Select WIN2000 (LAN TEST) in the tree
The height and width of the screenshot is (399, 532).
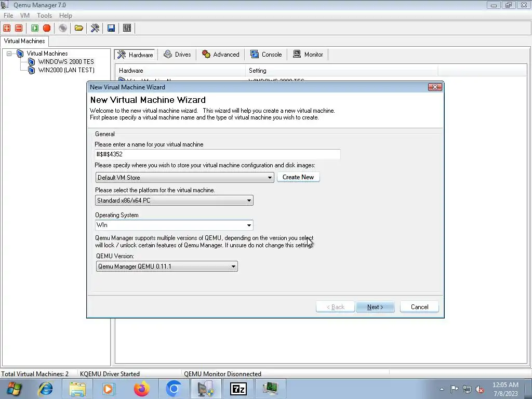pos(66,70)
